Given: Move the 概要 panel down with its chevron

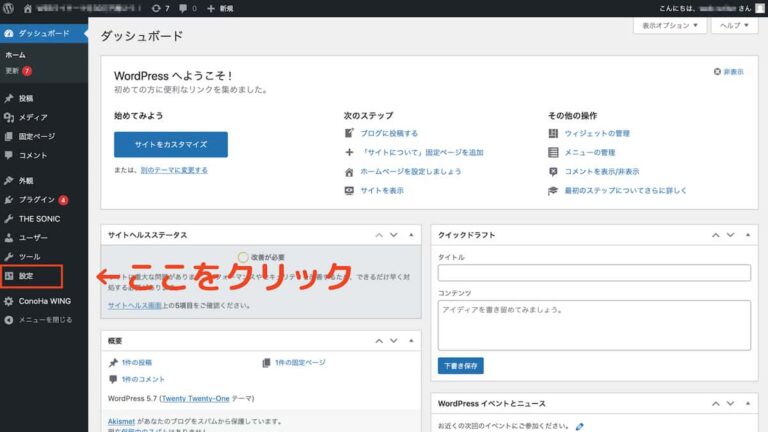Looking at the screenshot, I should point(394,341).
